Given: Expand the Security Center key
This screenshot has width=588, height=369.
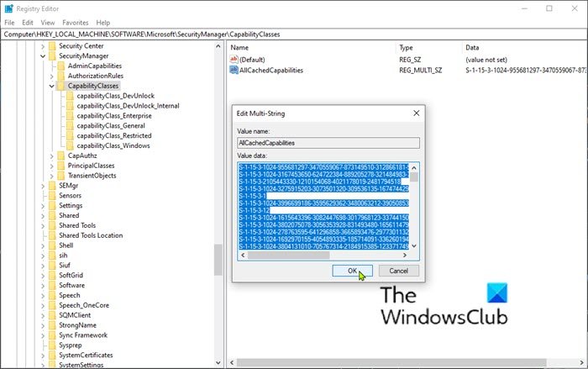Looking at the screenshot, I should pyautogui.click(x=43, y=46).
